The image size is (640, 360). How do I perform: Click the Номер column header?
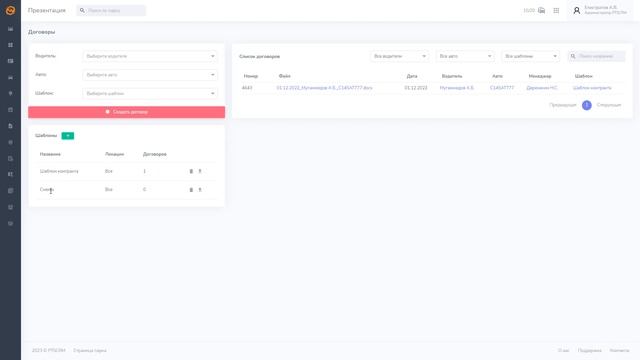(x=251, y=76)
